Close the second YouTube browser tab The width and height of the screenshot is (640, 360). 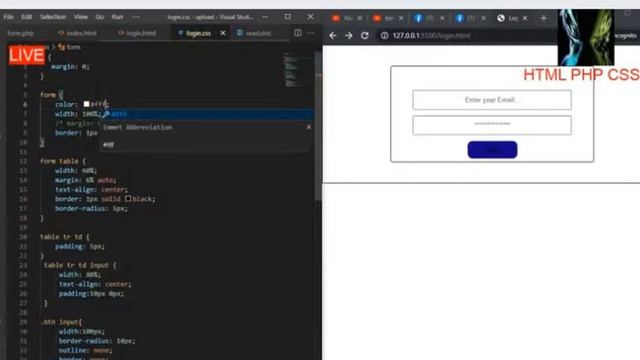(401, 18)
